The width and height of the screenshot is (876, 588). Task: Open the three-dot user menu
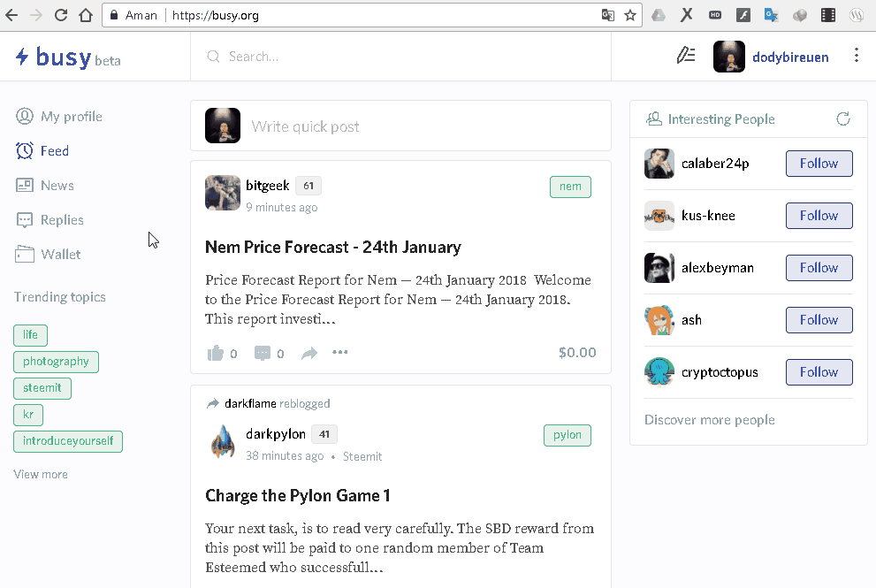coord(856,55)
